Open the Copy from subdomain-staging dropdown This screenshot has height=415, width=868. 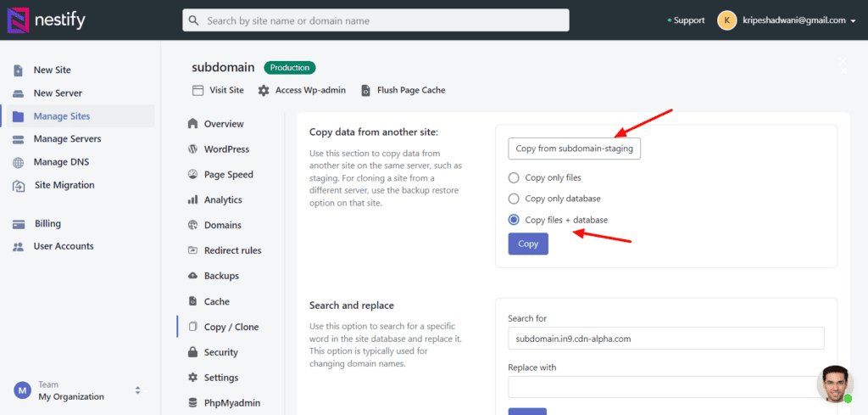point(574,149)
